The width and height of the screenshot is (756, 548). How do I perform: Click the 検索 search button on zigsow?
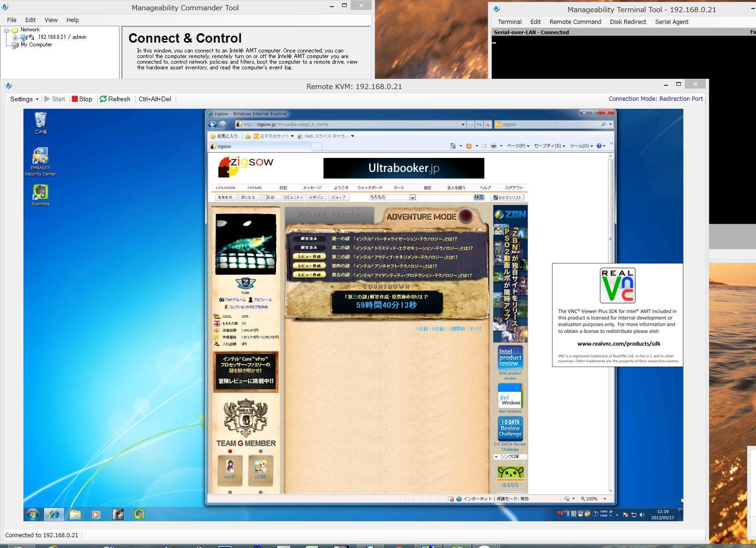tap(479, 197)
